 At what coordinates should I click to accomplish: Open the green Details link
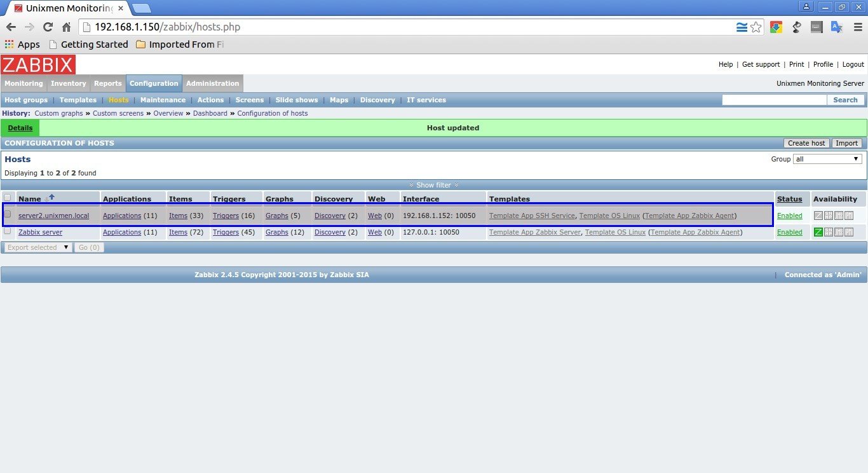pyautogui.click(x=20, y=128)
